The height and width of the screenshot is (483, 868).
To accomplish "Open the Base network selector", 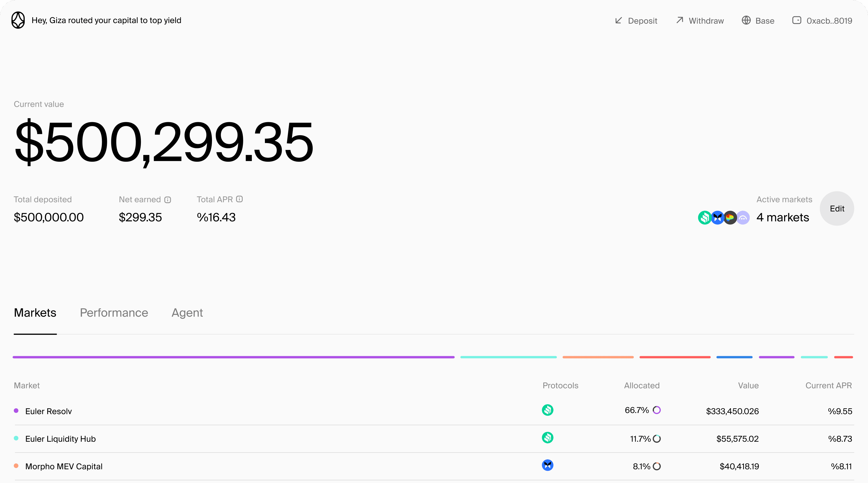I will click(x=758, y=21).
